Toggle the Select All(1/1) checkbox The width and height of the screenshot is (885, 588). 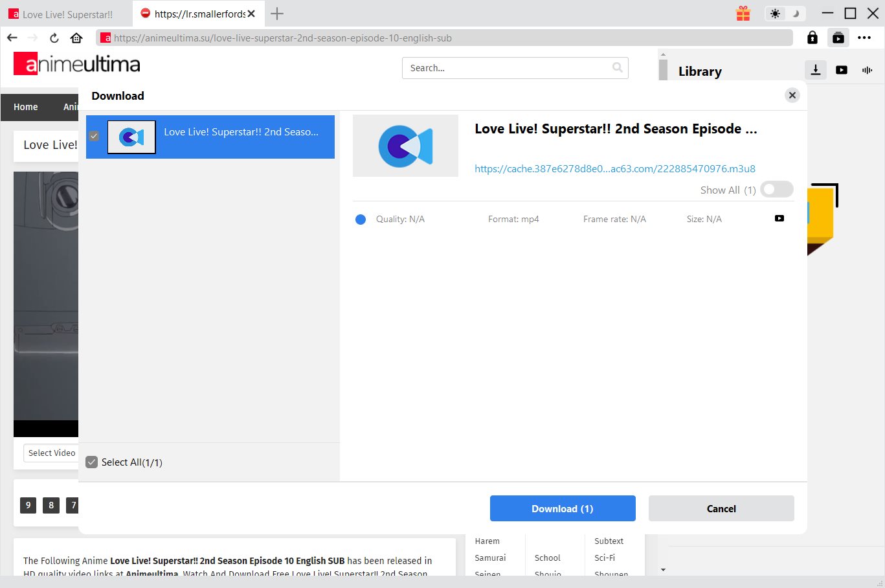point(92,462)
